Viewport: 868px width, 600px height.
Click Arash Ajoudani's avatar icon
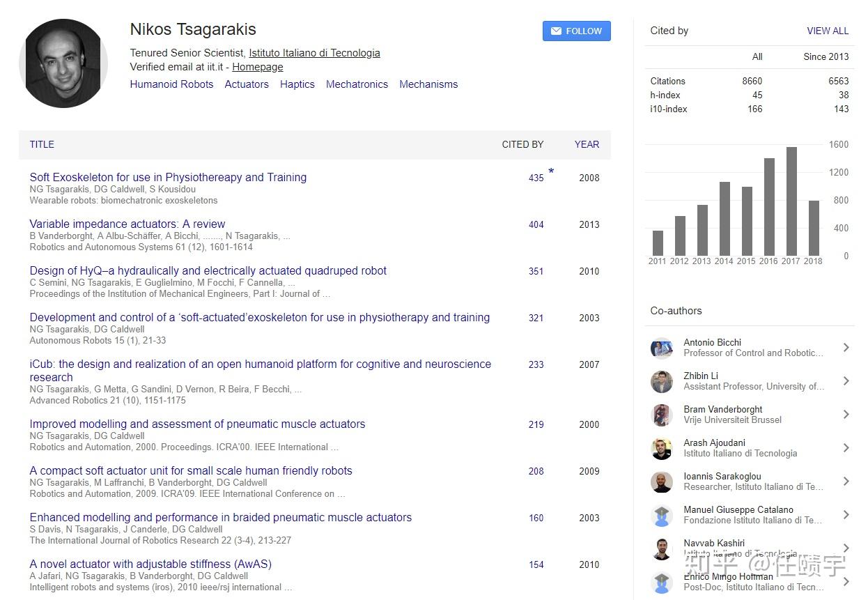[x=661, y=448]
